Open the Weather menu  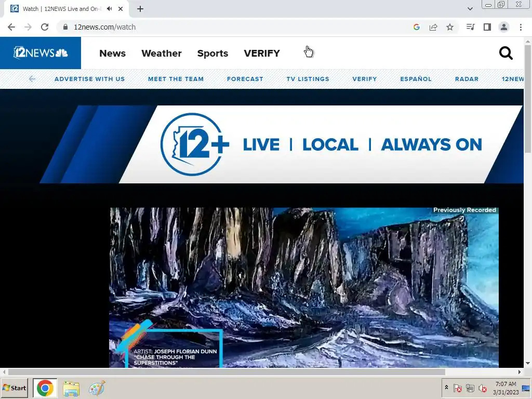click(162, 54)
